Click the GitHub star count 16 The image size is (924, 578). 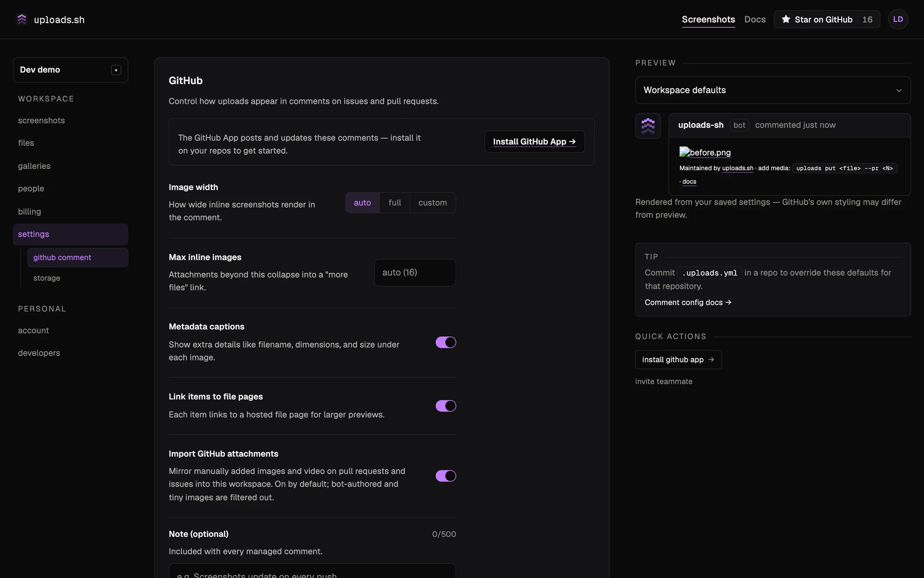[867, 19]
